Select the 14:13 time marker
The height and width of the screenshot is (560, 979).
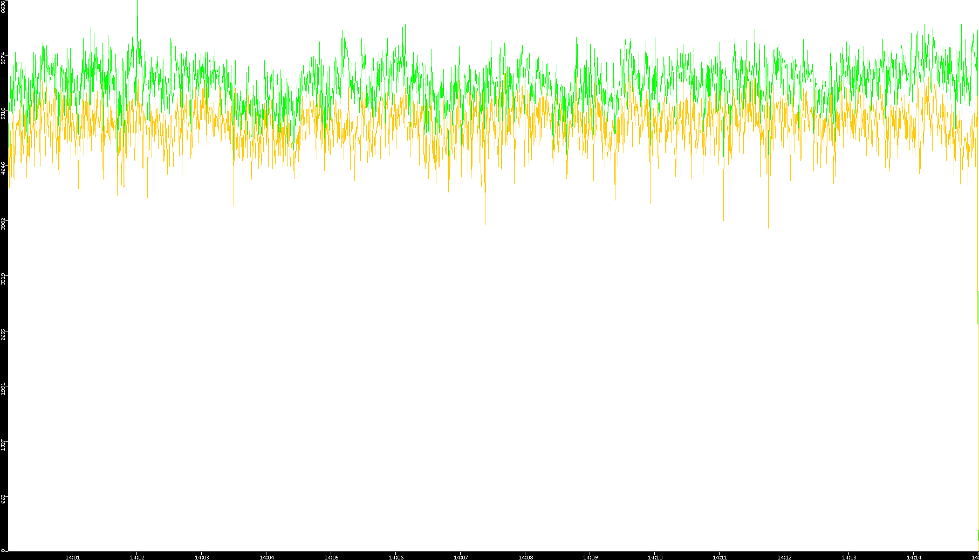[x=849, y=557]
